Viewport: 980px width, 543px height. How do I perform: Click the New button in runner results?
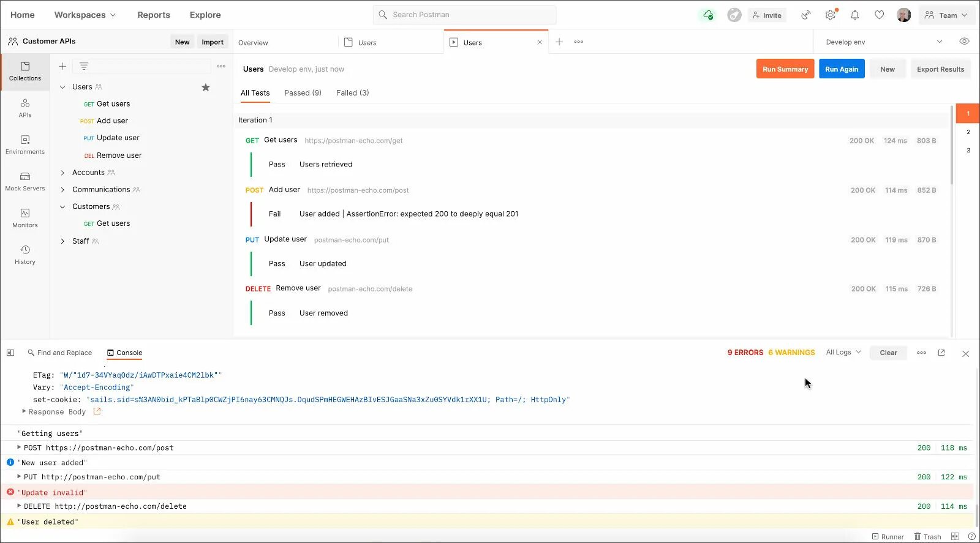pos(888,69)
